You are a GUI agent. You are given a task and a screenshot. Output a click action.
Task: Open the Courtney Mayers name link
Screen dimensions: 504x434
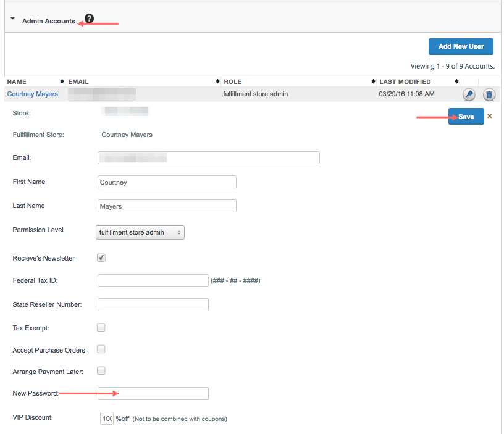pyautogui.click(x=33, y=94)
